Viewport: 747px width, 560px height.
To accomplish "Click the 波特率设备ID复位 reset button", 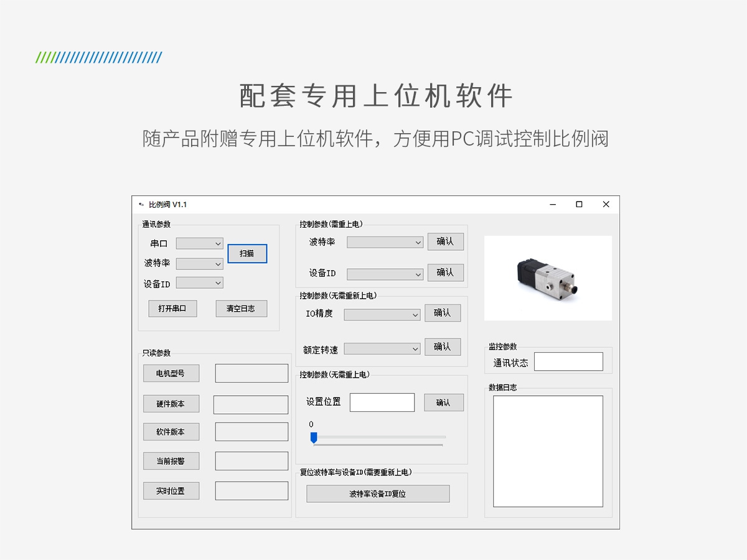I will (378, 494).
